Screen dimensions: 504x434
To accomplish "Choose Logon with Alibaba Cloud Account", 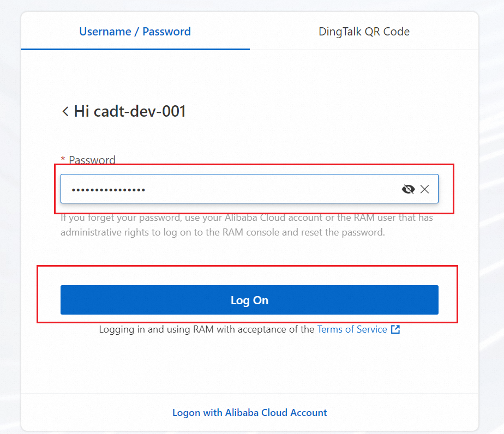I will [x=249, y=413].
